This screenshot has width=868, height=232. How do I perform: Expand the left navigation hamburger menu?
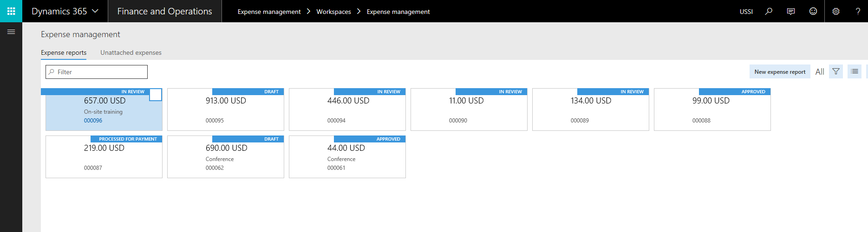(11, 32)
